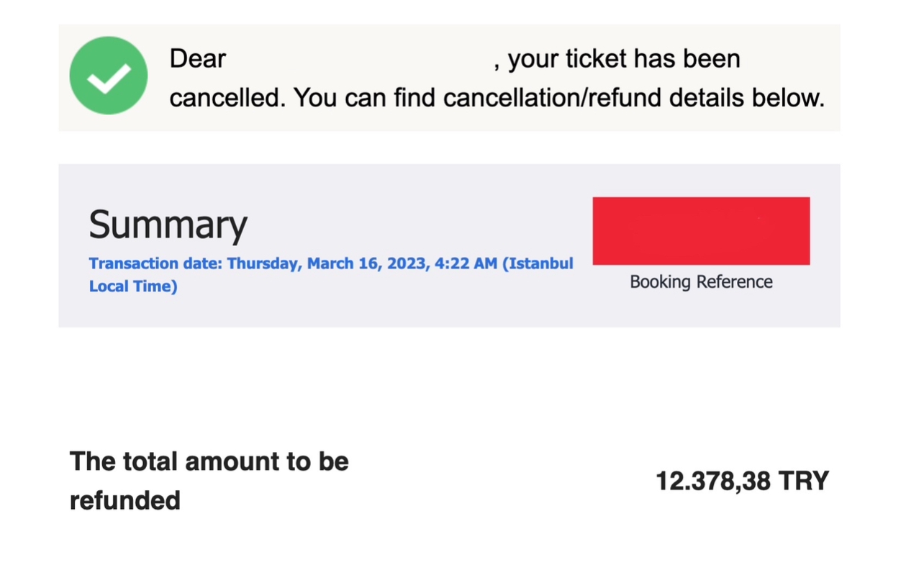Click the TRY currency code

(804, 482)
